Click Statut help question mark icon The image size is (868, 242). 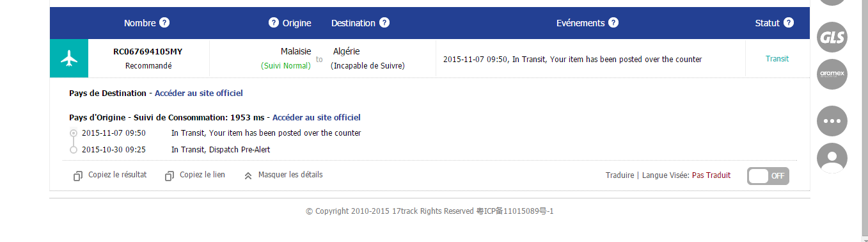(x=789, y=23)
